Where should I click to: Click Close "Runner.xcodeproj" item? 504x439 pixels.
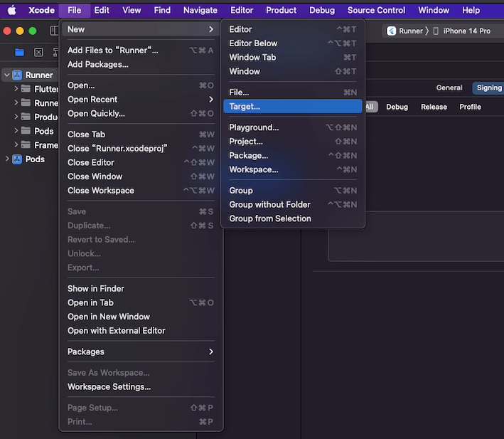click(x=141, y=149)
